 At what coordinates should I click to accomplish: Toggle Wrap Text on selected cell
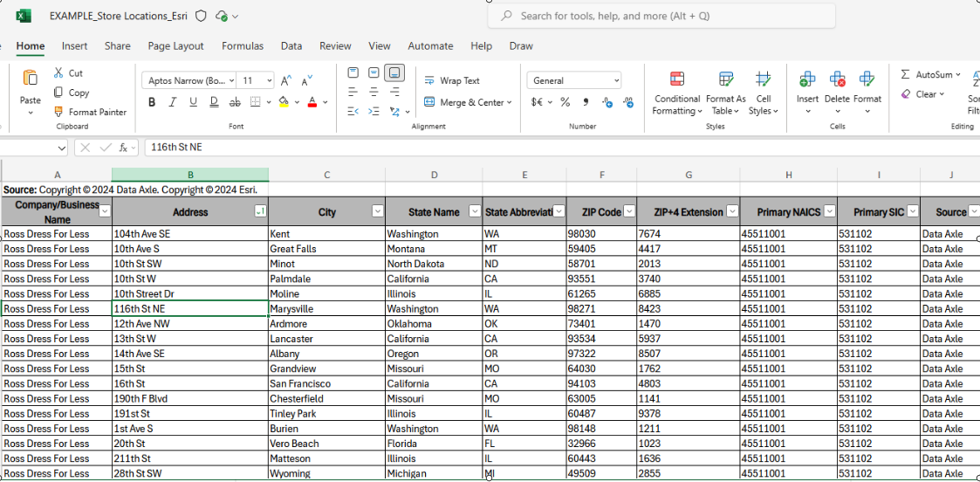(x=452, y=80)
